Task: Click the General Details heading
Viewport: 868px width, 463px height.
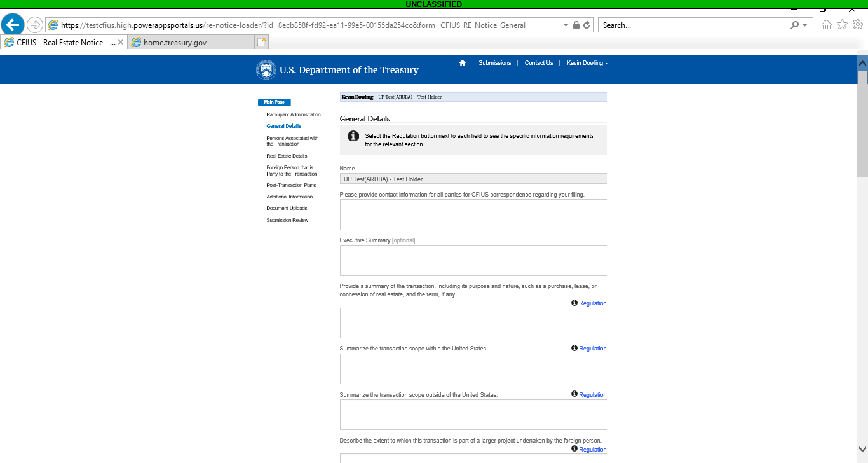Action: coord(365,119)
